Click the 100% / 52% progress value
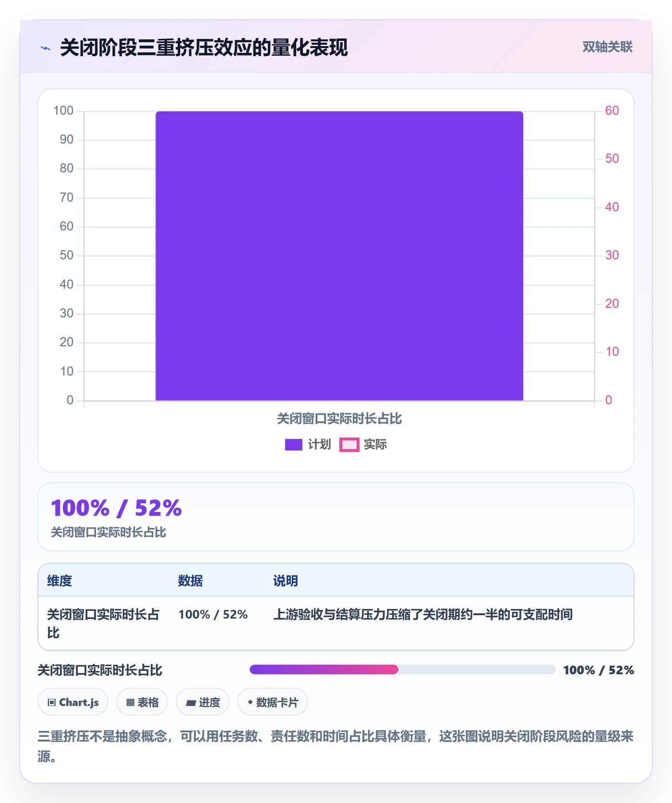This screenshot has height=803, width=672. pyautogui.click(x=599, y=670)
